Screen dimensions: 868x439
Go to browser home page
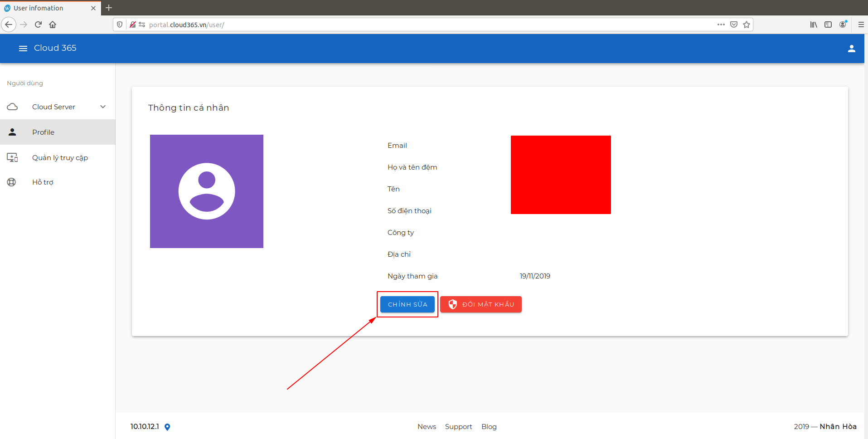pyautogui.click(x=53, y=24)
